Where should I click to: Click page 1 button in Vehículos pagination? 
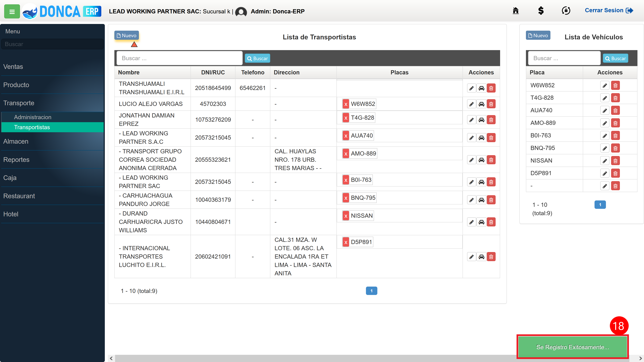click(600, 205)
